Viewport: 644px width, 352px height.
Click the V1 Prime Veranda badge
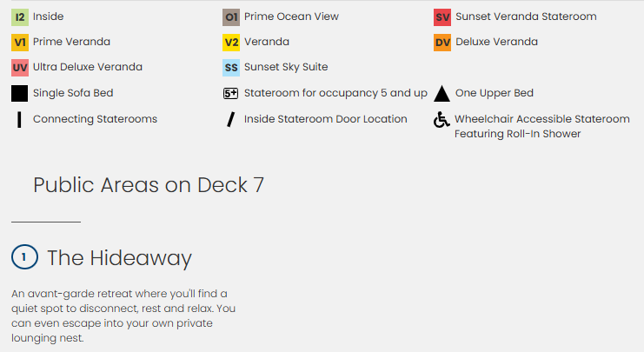pos(20,42)
